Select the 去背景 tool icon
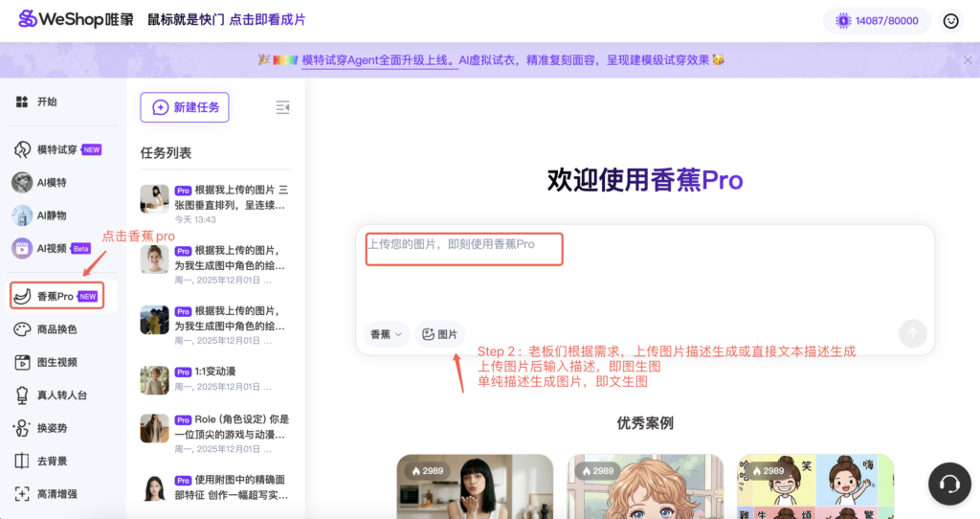 tap(22, 461)
